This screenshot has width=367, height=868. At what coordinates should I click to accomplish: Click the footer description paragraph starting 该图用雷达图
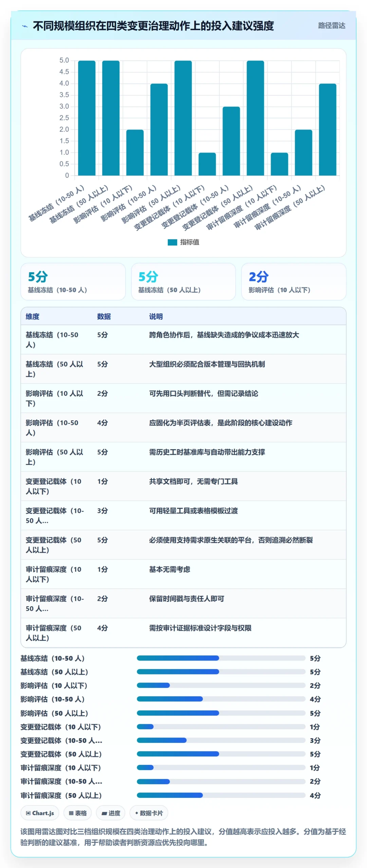tap(183, 837)
